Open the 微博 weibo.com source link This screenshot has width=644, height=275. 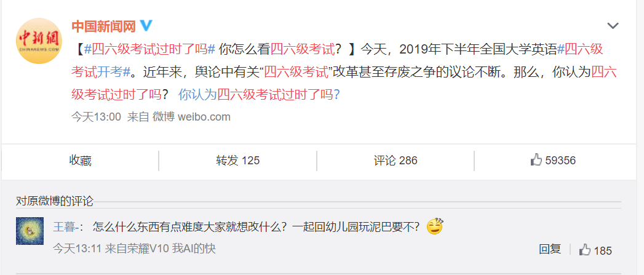(191, 117)
